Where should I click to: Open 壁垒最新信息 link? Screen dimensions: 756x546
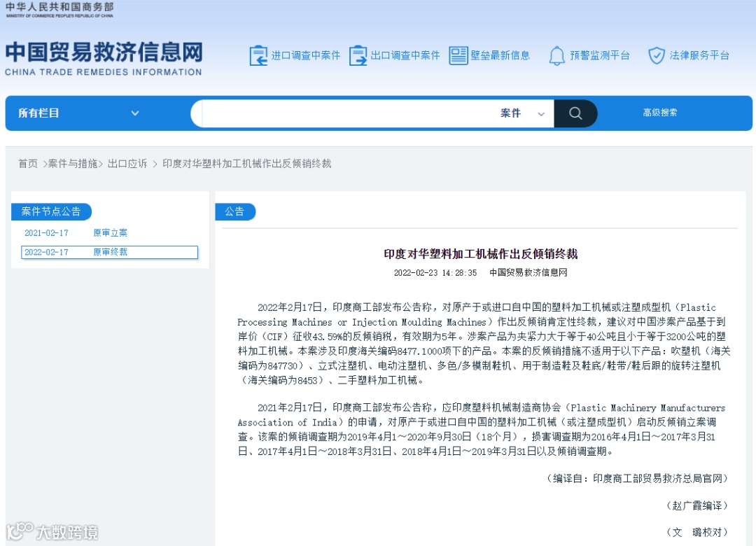[500, 55]
